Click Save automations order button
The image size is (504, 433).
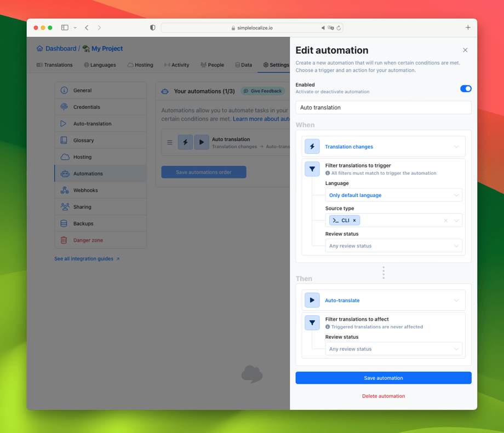pos(204,172)
